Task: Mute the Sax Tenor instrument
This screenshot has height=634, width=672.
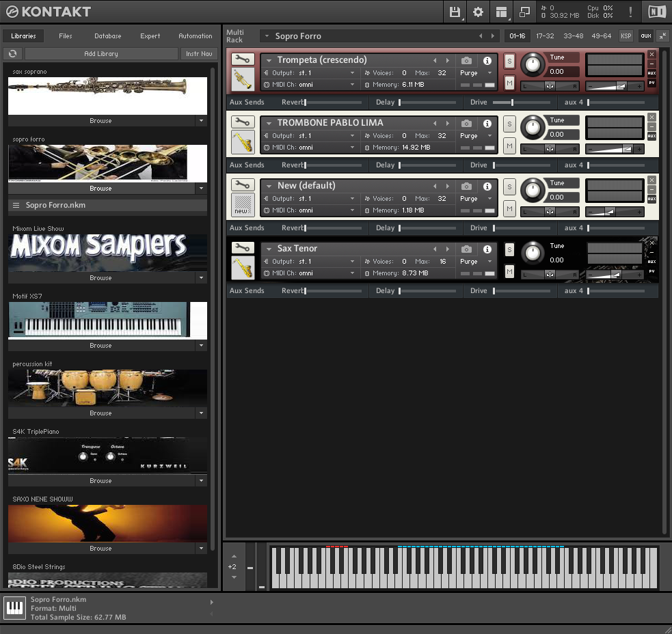Action: 509,271
